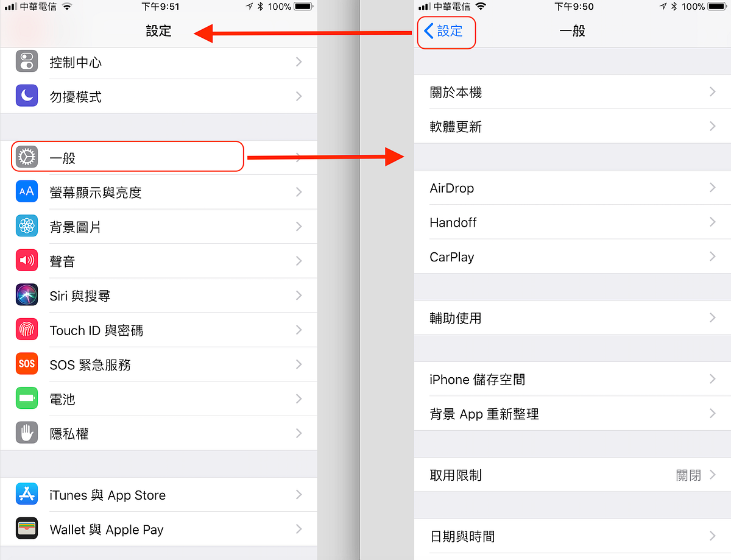Open Do Not Disturb (勿擾模式) moon icon
731x560 pixels.
pyautogui.click(x=27, y=96)
